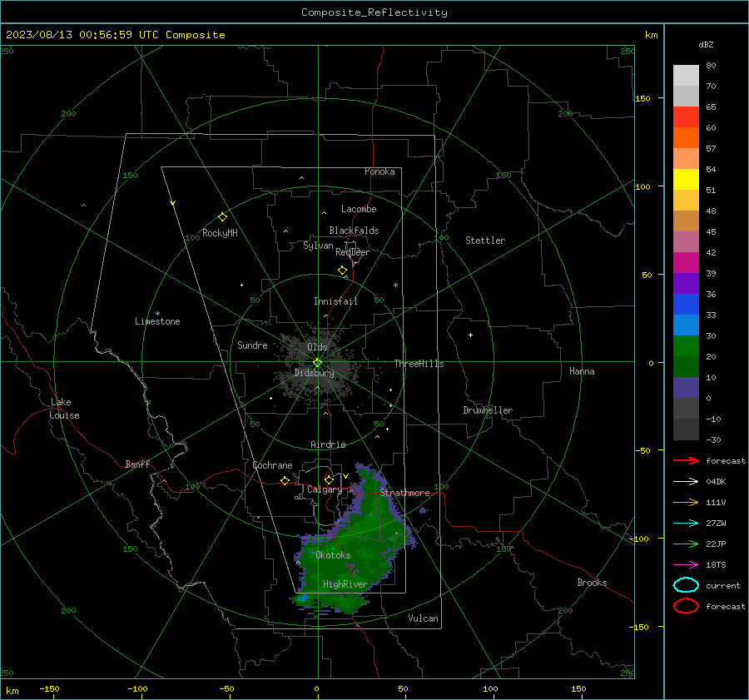This screenshot has width=749, height=700.
Task: Click the ThreeHills label
Action: point(419,364)
